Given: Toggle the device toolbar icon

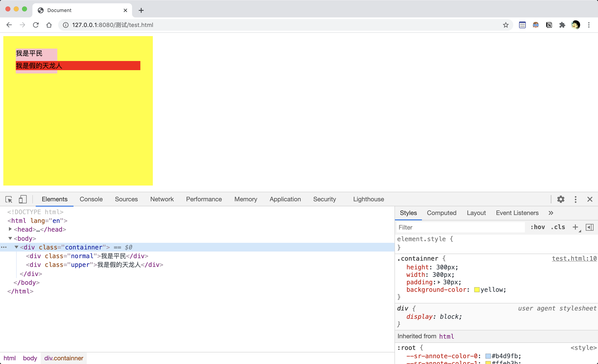Looking at the screenshot, I should click(x=23, y=199).
